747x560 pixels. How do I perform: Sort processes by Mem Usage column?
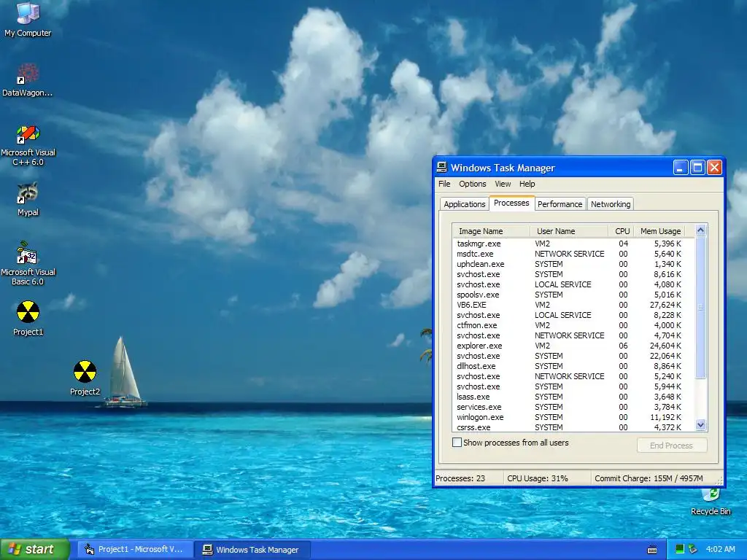pos(659,231)
